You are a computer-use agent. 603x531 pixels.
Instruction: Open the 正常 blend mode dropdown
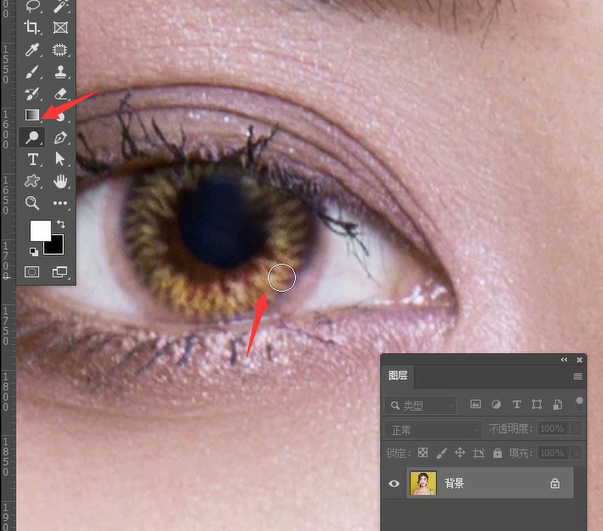point(432,429)
